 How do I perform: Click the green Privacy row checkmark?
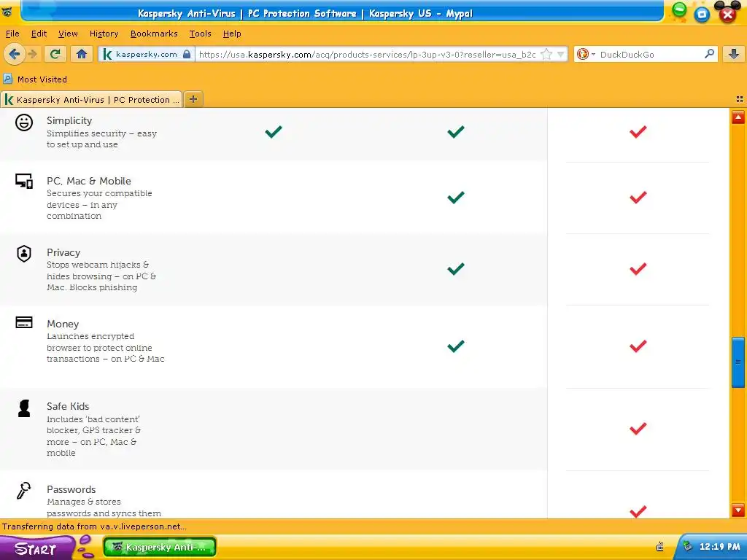tap(456, 268)
